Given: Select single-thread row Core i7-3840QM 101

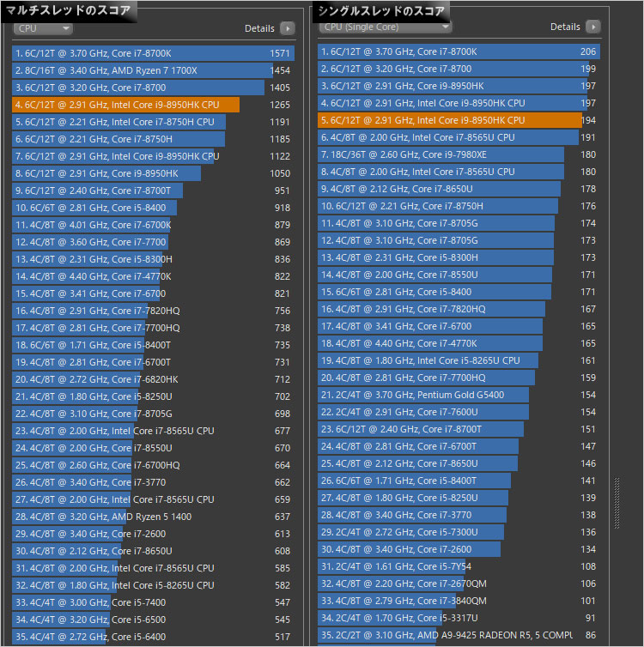Looking at the screenshot, I should [459, 601].
